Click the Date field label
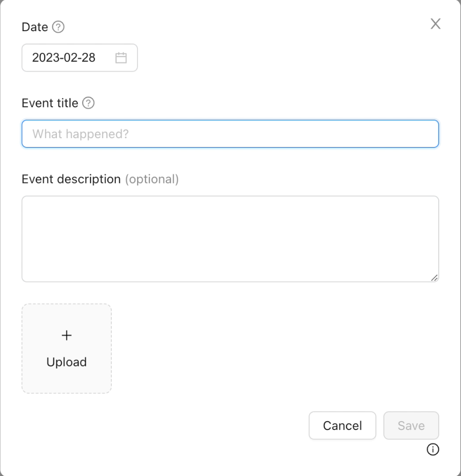The width and height of the screenshot is (461, 476). pos(35,27)
